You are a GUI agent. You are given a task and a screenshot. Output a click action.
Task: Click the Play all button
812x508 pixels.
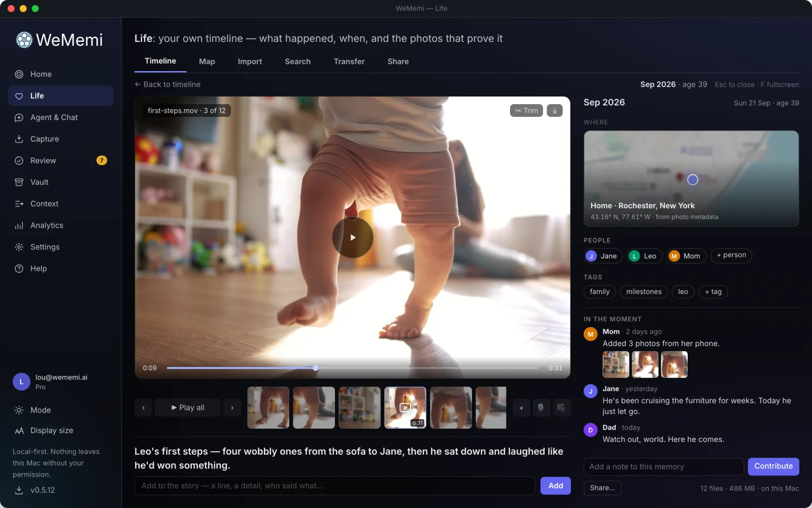pos(188,408)
